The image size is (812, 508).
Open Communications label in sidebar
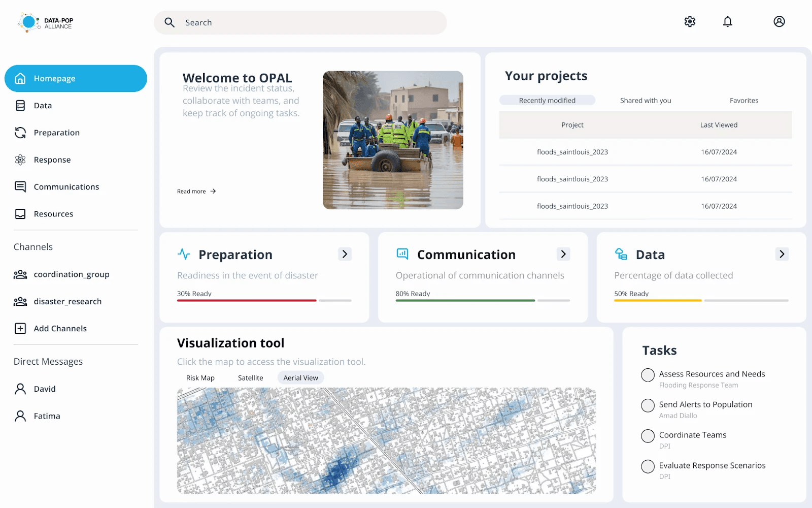coord(66,186)
